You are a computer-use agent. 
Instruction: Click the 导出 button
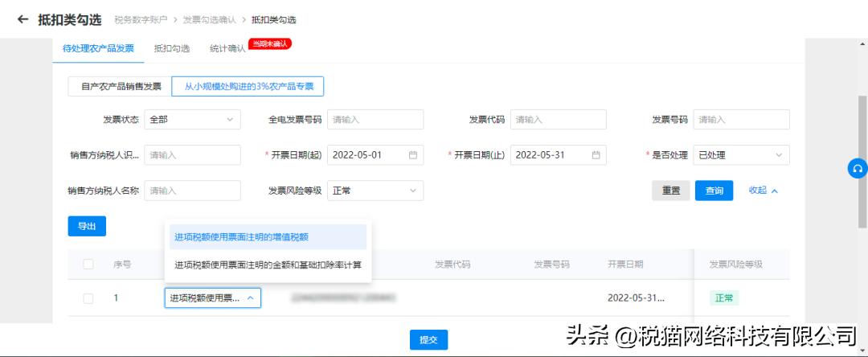87,226
